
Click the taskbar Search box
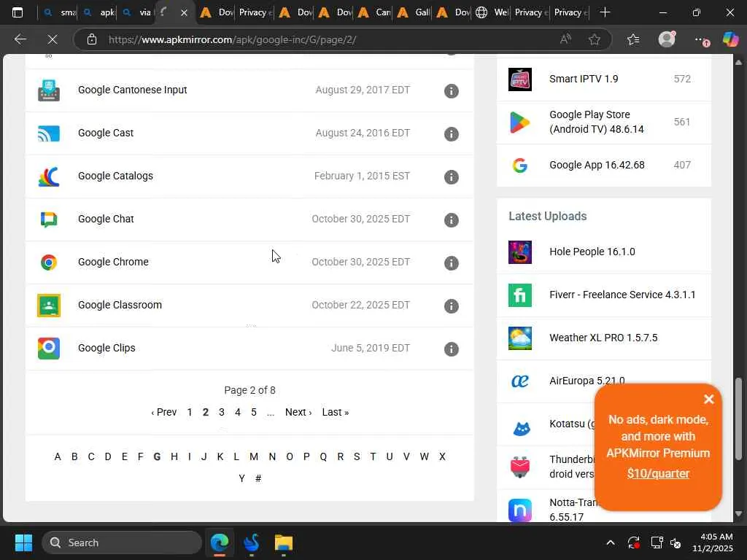point(122,542)
